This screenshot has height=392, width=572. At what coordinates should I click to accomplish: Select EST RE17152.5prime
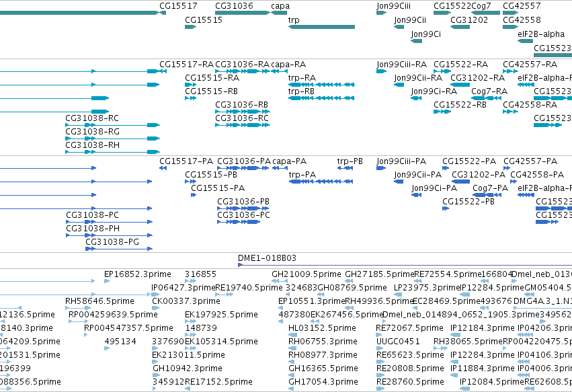218,382
